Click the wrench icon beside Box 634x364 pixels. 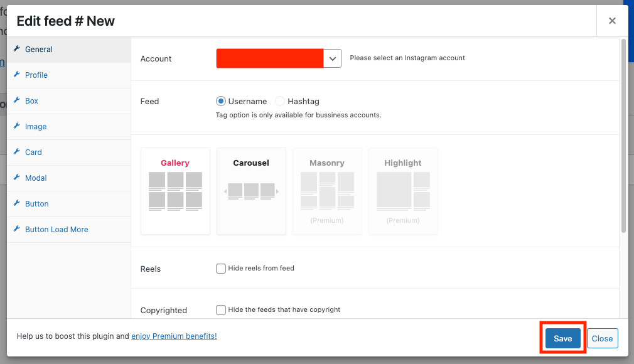tap(17, 100)
